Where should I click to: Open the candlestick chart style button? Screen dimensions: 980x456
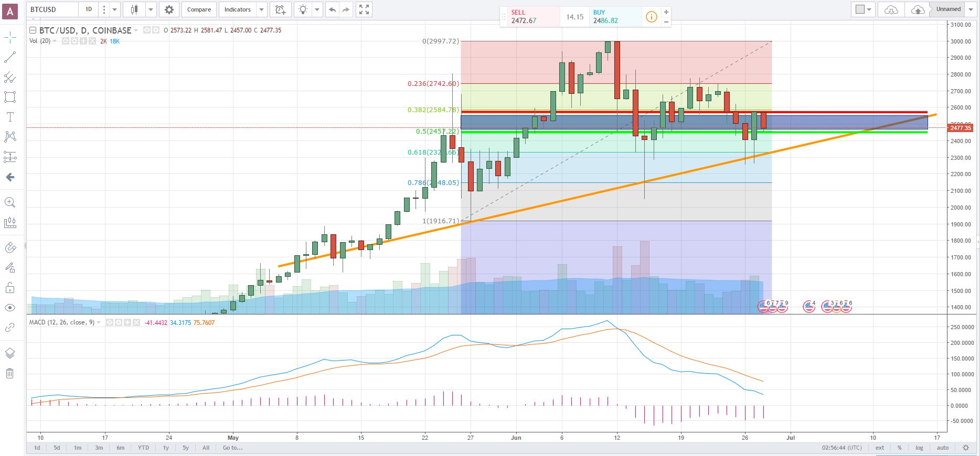pos(135,9)
